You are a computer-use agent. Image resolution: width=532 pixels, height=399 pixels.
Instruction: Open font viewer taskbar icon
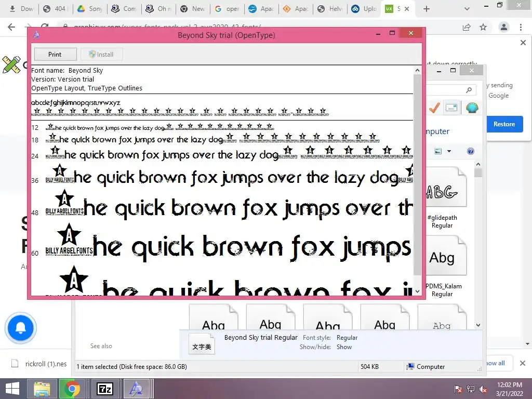(x=137, y=389)
